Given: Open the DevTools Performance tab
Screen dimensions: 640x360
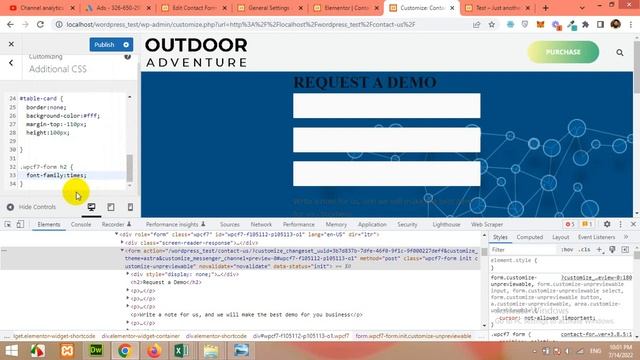Looking at the screenshot, I should pyautogui.click(x=298, y=224).
